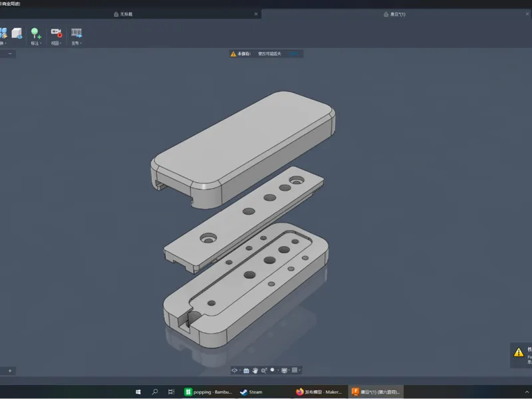The height and width of the screenshot is (399, 532).
Task: Switch to the 康豆*(1) document tab
Action: [x=394, y=14]
